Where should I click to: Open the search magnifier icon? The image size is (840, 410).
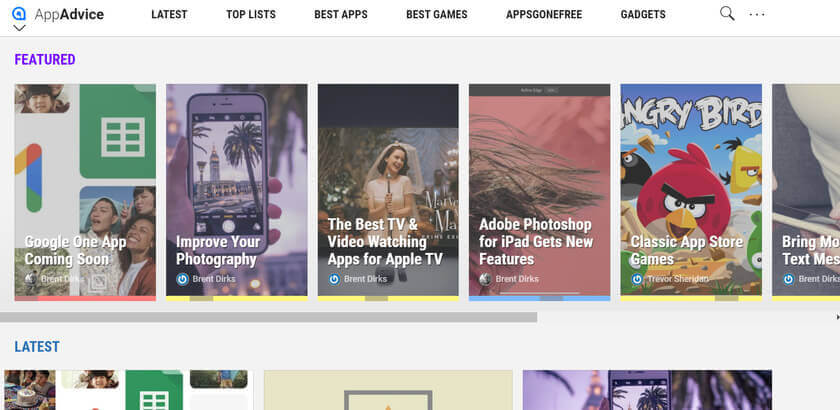click(727, 13)
